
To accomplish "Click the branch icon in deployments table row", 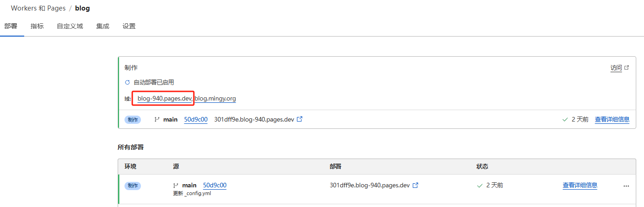I will (176, 186).
